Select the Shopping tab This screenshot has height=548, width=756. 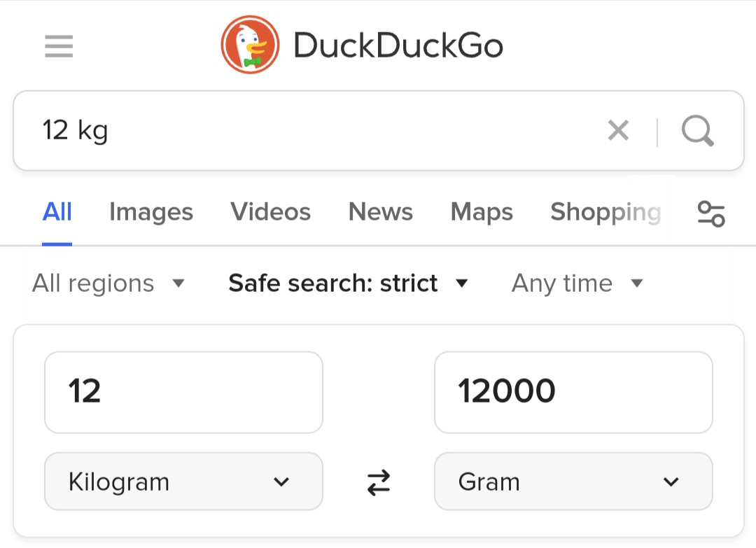click(x=605, y=212)
